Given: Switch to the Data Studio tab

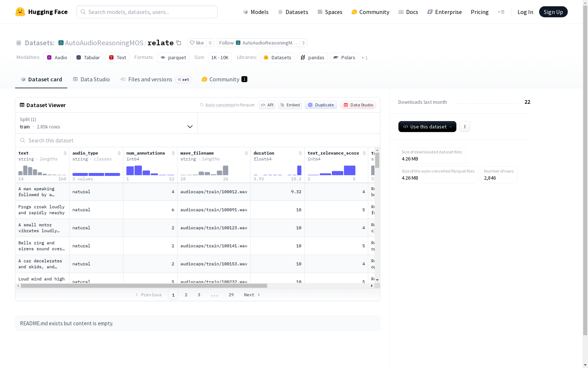Looking at the screenshot, I should 91,79.
